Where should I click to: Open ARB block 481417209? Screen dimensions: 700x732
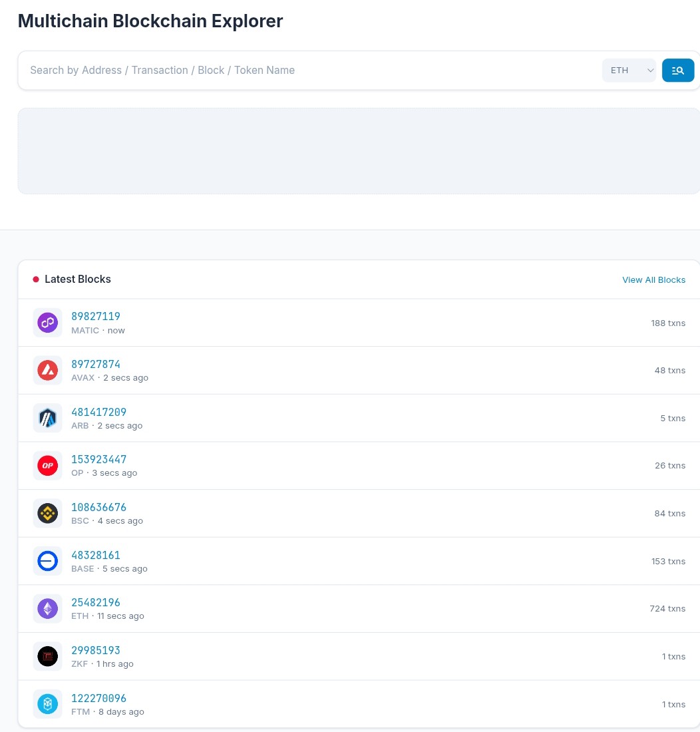[98, 412]
